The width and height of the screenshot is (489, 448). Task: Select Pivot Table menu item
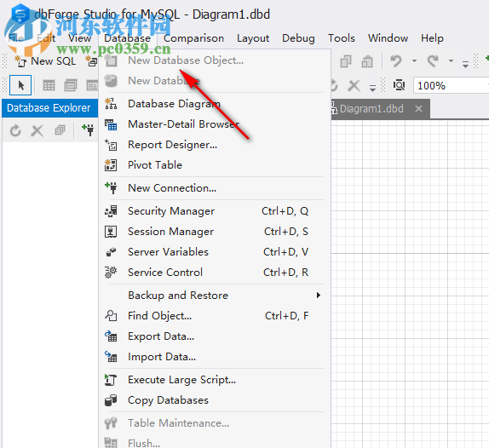(214, 165)
